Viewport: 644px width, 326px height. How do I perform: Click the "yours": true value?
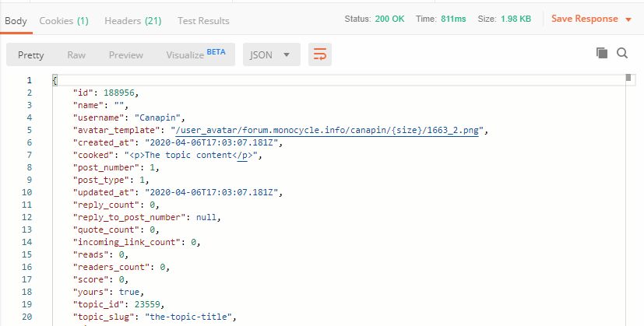pyautogui.click(x=129, y=292)
